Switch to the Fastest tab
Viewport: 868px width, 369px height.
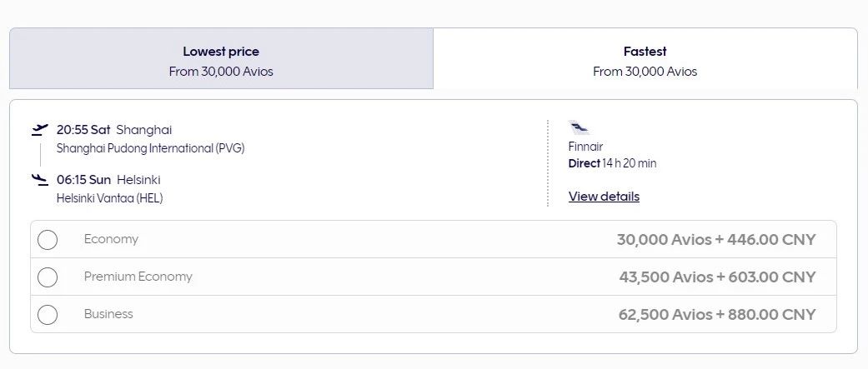[645, 61]
